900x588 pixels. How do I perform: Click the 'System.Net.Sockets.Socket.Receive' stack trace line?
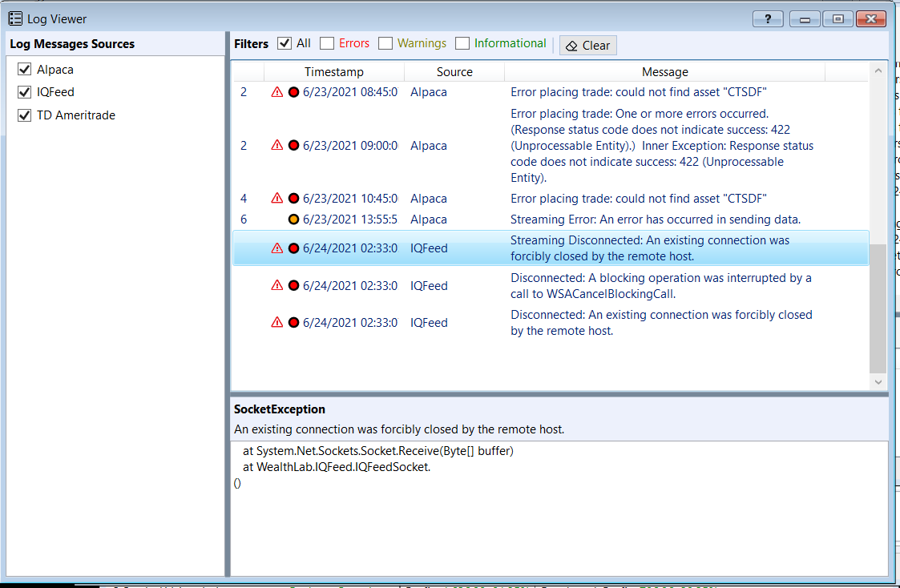tap(377, 451)
